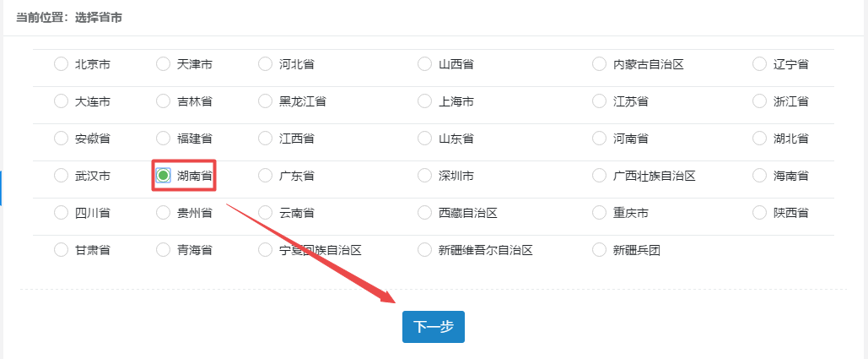Choose the 深圳市 radio option
Viewport: 868px width, 359px height.
[x=425, y=176]
